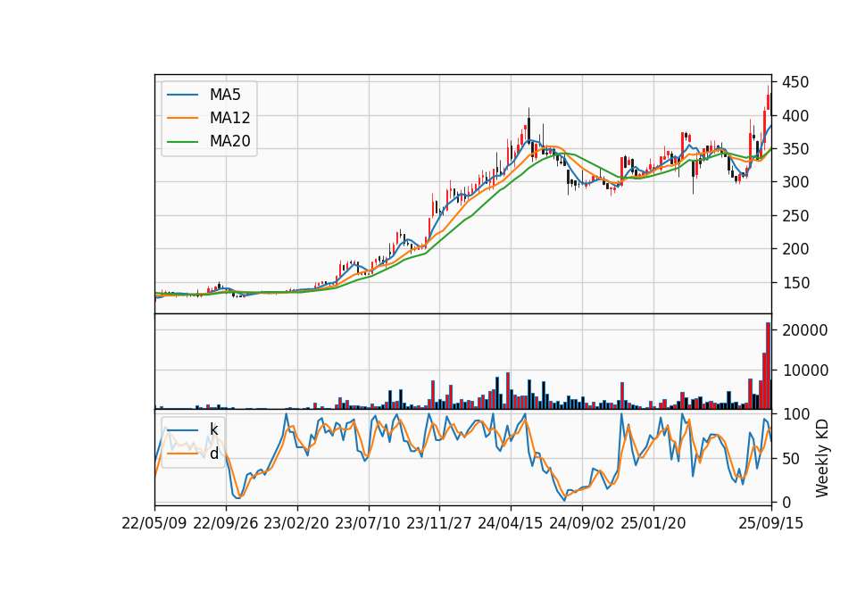Click the 25/09/15 date label

pyautogui.click(x=771, y=523)
